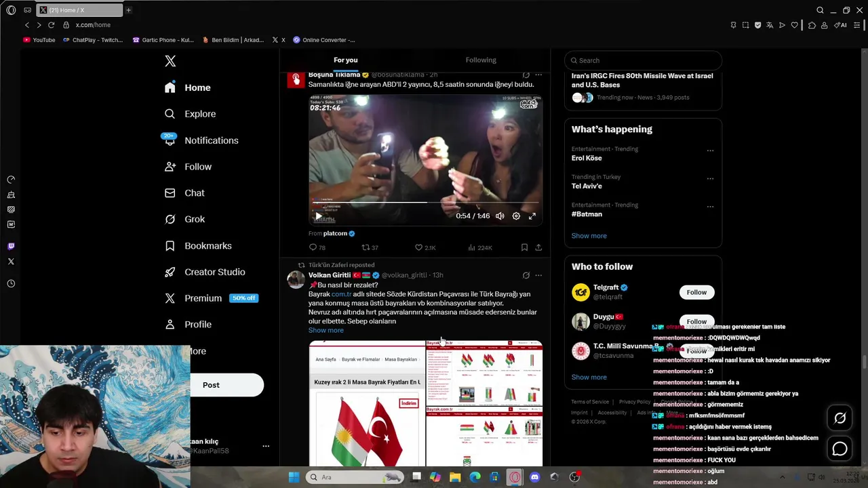This screenshot has width=868, height=488.
Task: Open Discord from taskbar
Action: (534, 477)
